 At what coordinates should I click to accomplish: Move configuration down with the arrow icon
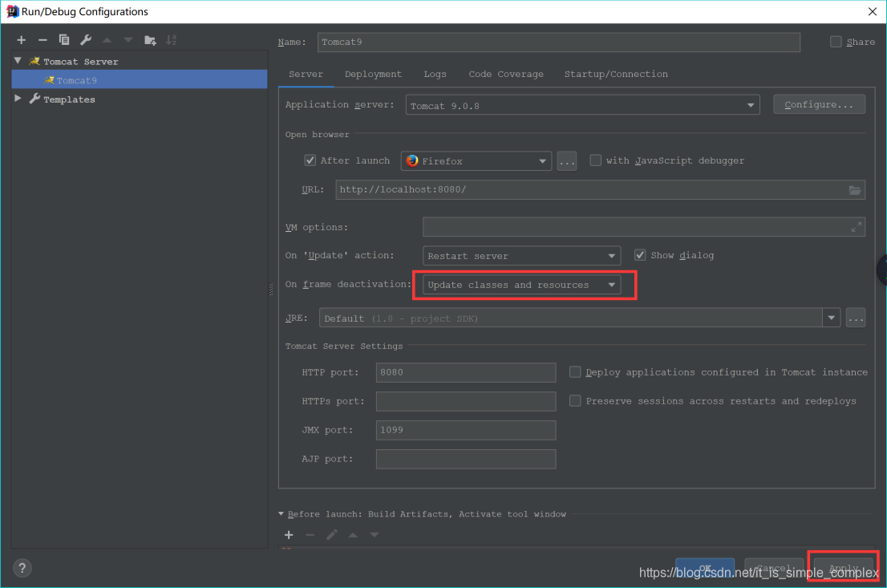128,40
